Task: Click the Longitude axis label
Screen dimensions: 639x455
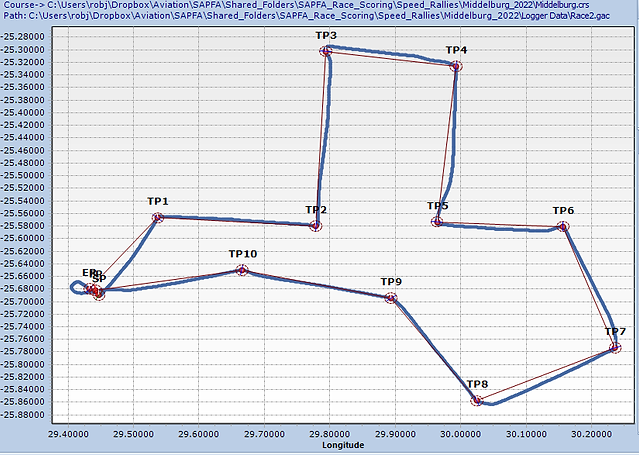Action: [x=343, y=445]
